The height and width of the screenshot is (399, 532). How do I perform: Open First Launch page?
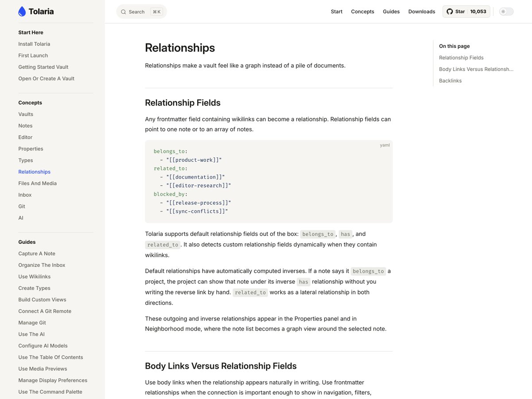[x=33, y=55]
